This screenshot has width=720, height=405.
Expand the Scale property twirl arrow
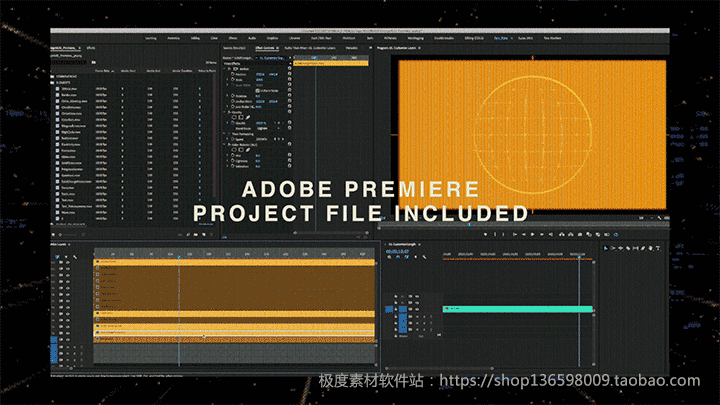[228, 80]
